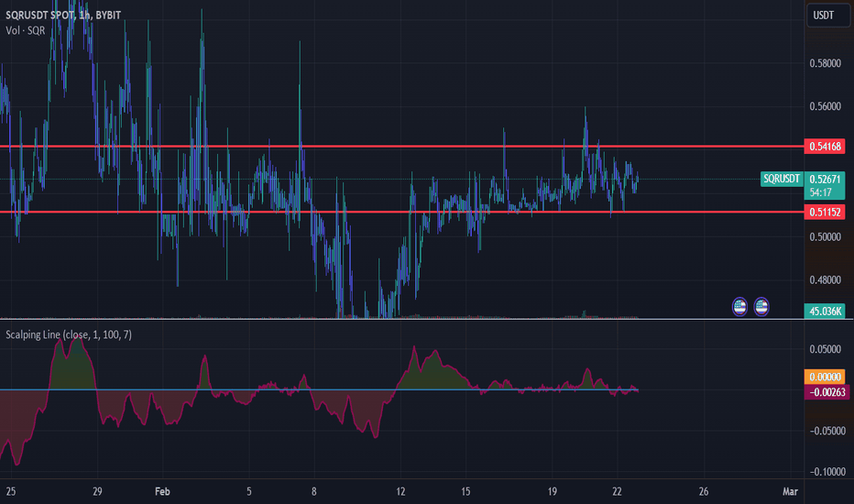
Task: Click the 0.52671 last price label
Action: point(825,180)
